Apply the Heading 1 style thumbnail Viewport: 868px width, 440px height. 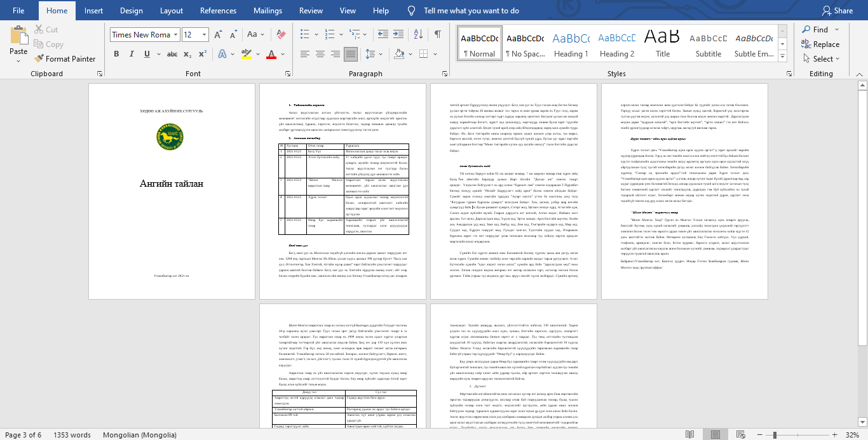[x=571, y=43]
